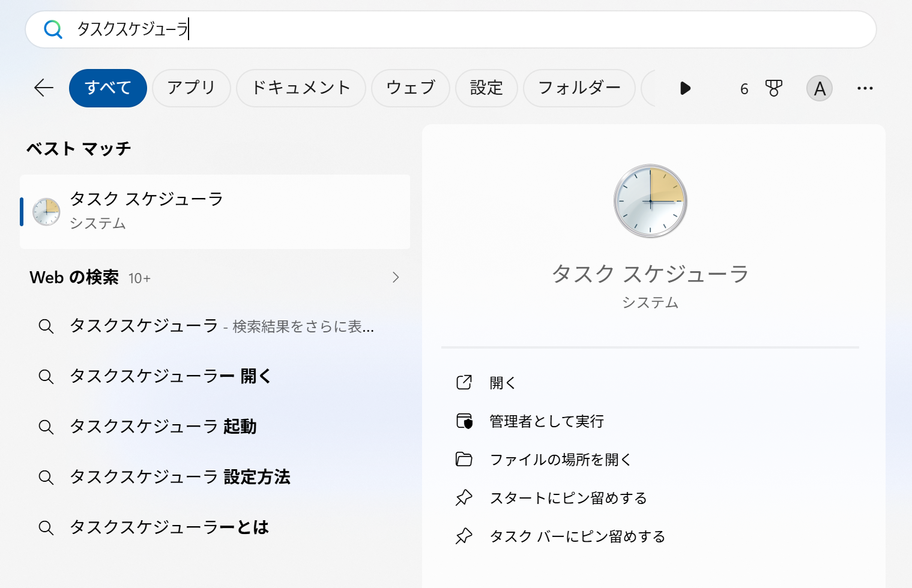Select タスク バーにピン留めする
This screenshot has height=588, width=912.
(x=578, y=536)
